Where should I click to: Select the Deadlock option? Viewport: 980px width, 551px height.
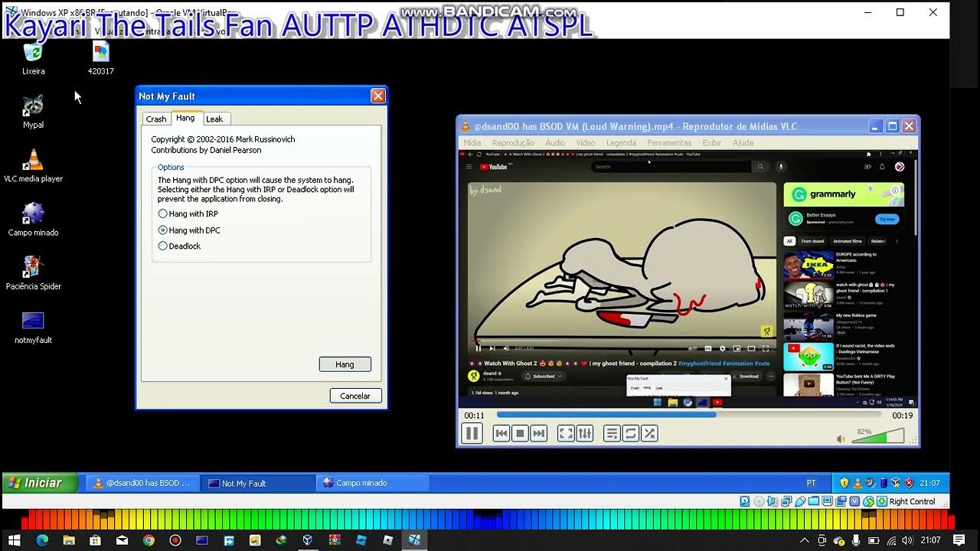pos(179,246)
